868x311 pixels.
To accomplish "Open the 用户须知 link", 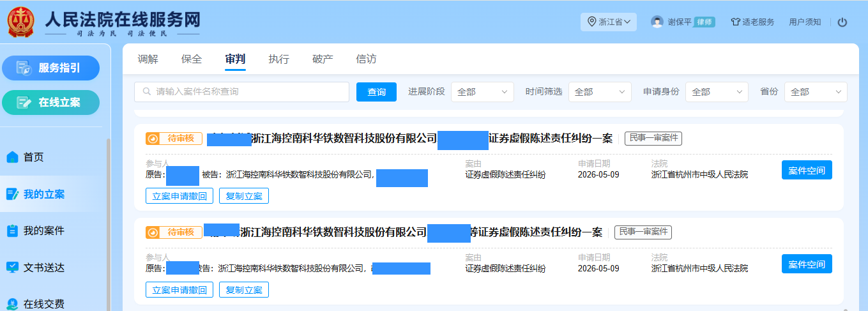I will click(805, 22).
